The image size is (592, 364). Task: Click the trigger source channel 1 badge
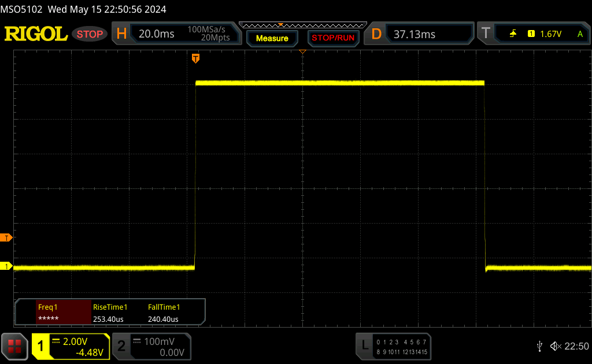(531, 34)
